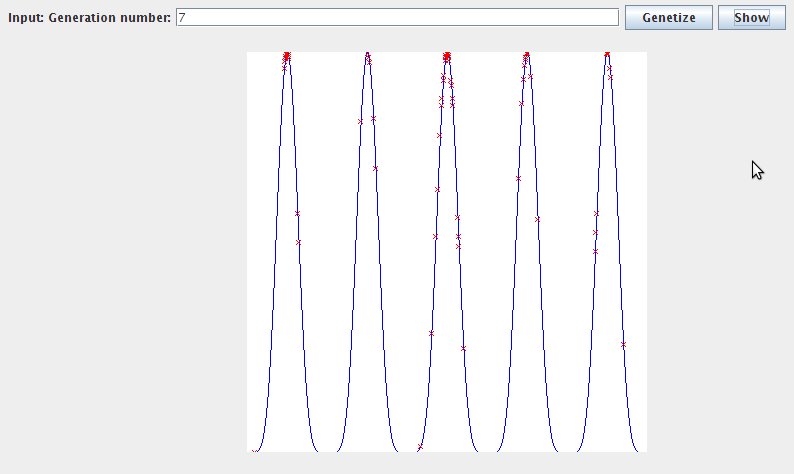794x474 pixels.
Task: Select the lowest red marker on the first peak's right slope
Action: click(298, 242)
